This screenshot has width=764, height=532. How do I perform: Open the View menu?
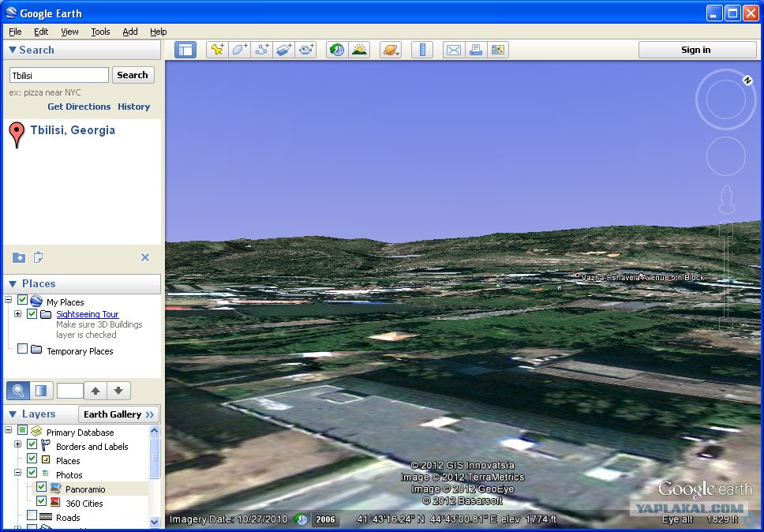pos(69,32)
